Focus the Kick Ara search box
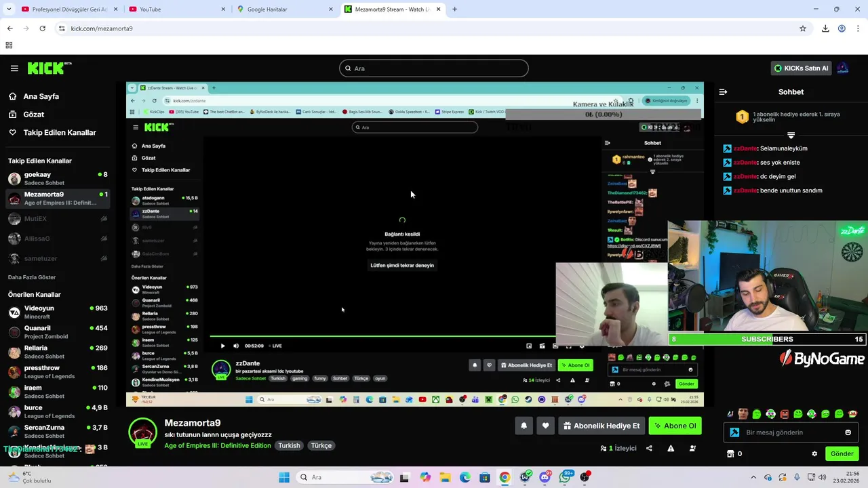Viewport: 868px width, 488px height. point(434,68)
